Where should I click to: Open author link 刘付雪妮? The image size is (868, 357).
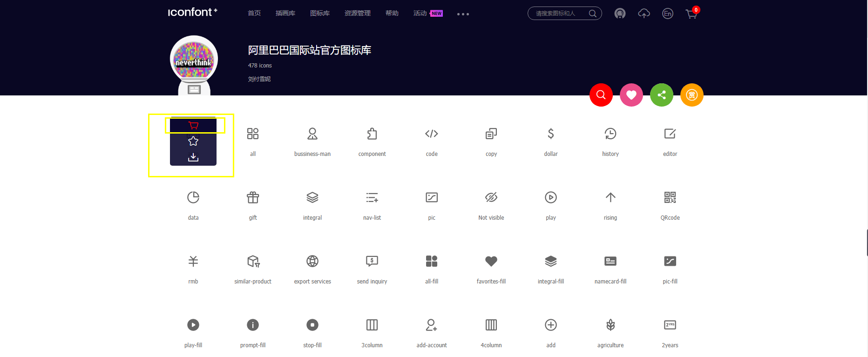(x=259, y=79)
